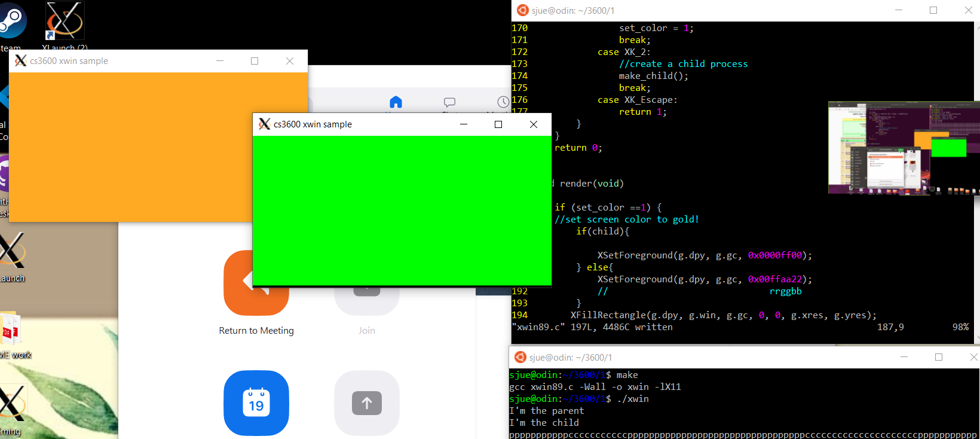
Task: Click the orange Return to Meeting icon
Action: tap(256, 283)
